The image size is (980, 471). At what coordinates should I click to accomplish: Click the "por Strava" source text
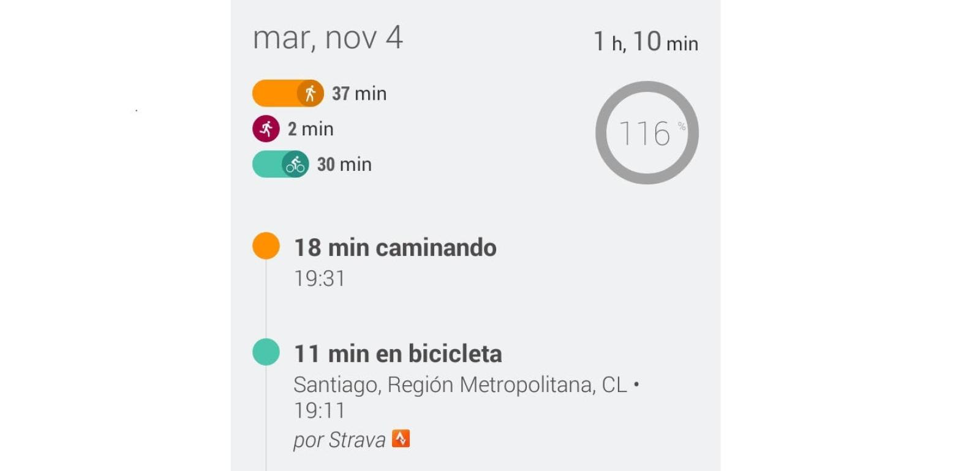click(339, 440)
